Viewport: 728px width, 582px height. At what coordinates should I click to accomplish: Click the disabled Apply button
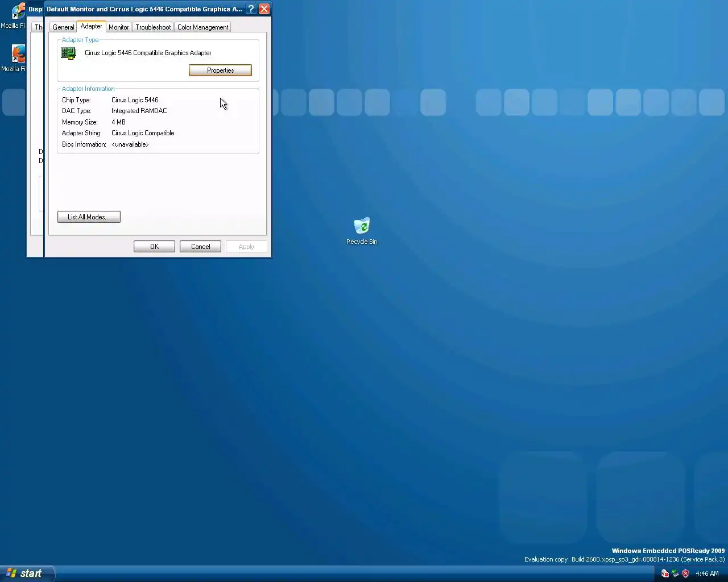[246, 247]
